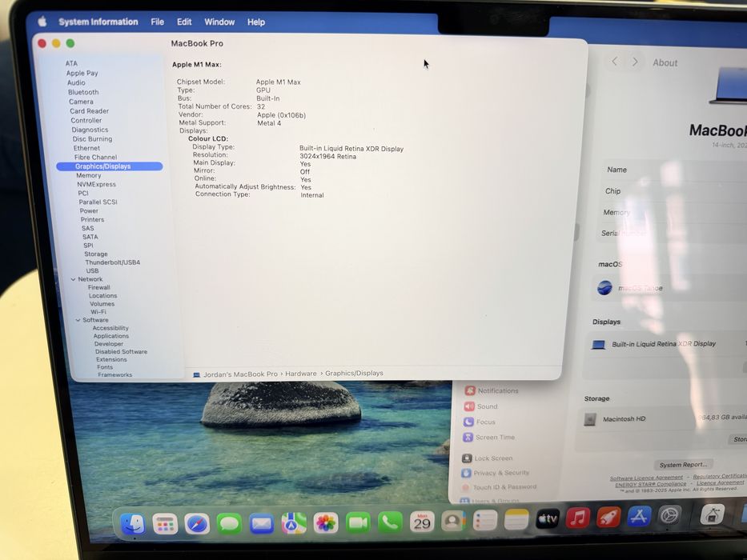Launch Apple TV from the Dock
This screenshot has height=560, width=747.
click(548, 519)
